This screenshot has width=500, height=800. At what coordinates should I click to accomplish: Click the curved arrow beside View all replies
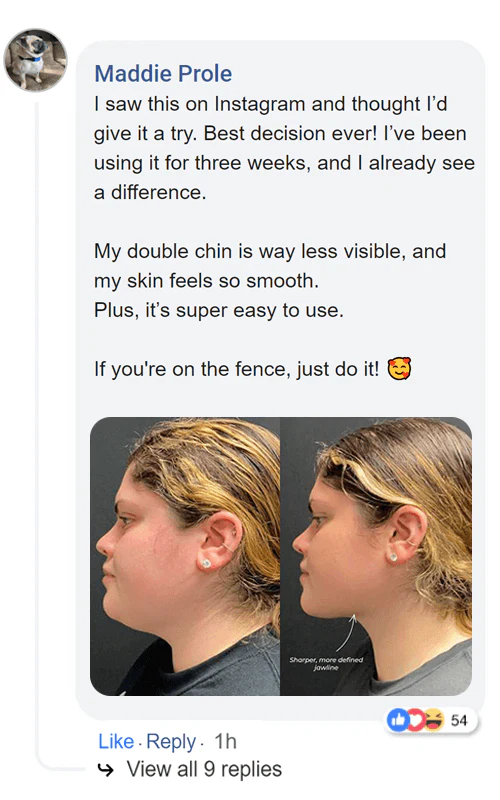(x=106, y=769)
